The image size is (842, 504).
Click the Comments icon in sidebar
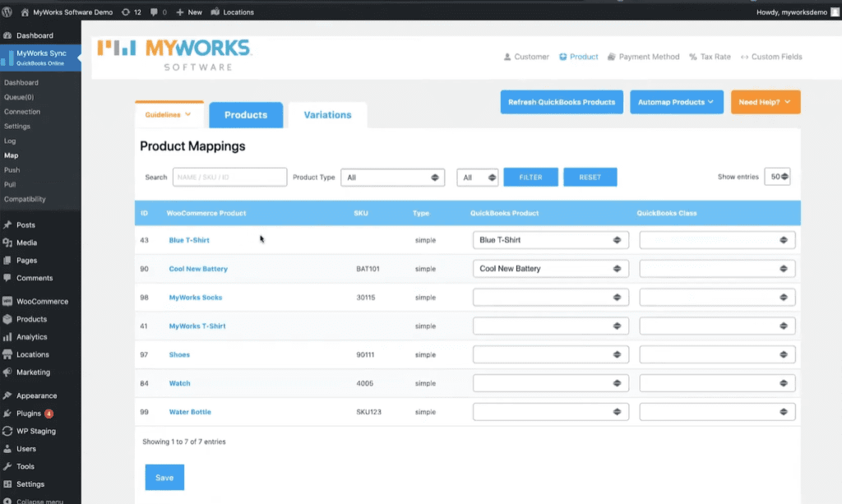click(7, 278)
